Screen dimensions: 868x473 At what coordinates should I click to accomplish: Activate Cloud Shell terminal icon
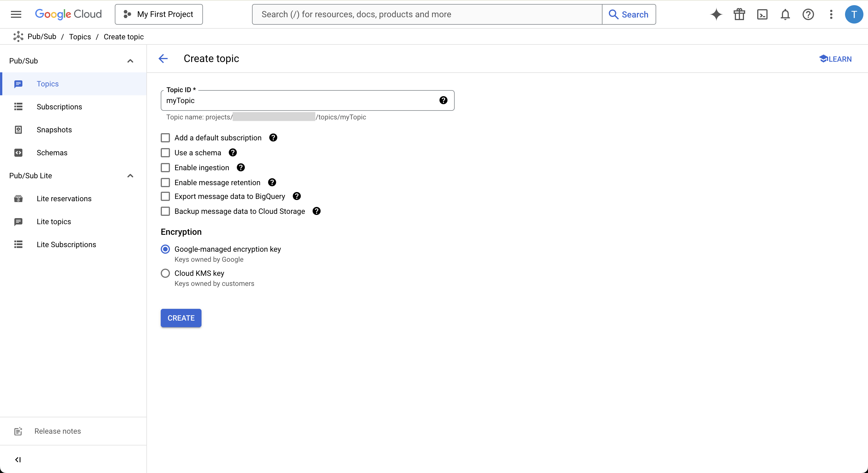(762, 14)
